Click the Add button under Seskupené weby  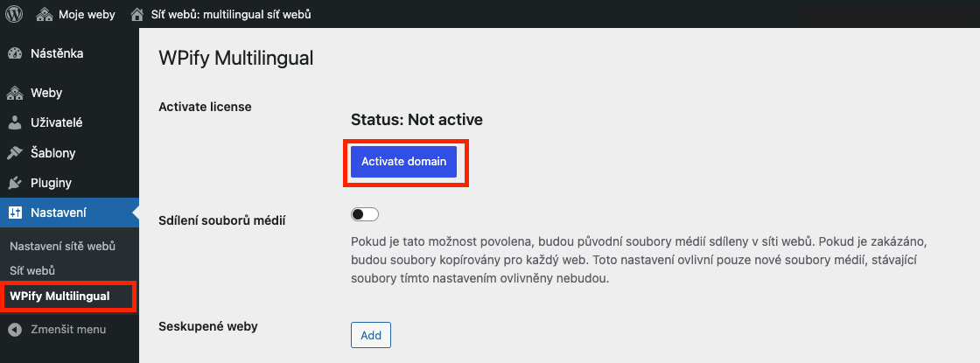tap(371, 336)
